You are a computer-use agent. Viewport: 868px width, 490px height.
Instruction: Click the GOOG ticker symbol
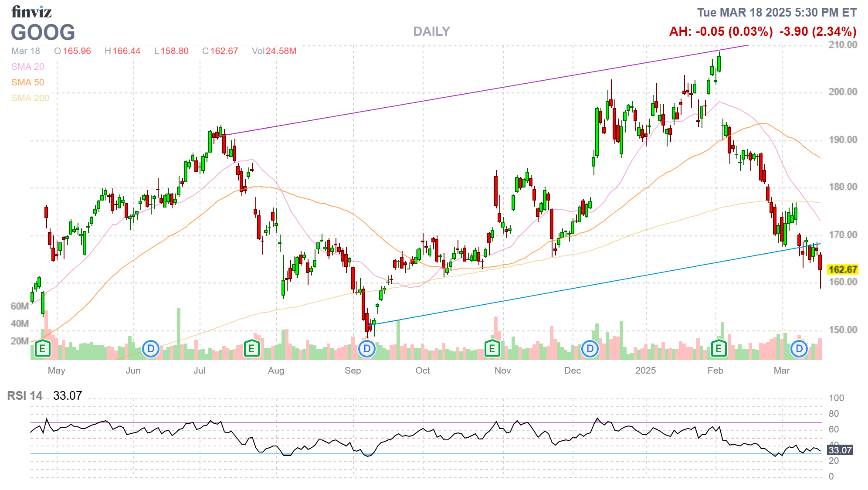[x=43, y=33]
